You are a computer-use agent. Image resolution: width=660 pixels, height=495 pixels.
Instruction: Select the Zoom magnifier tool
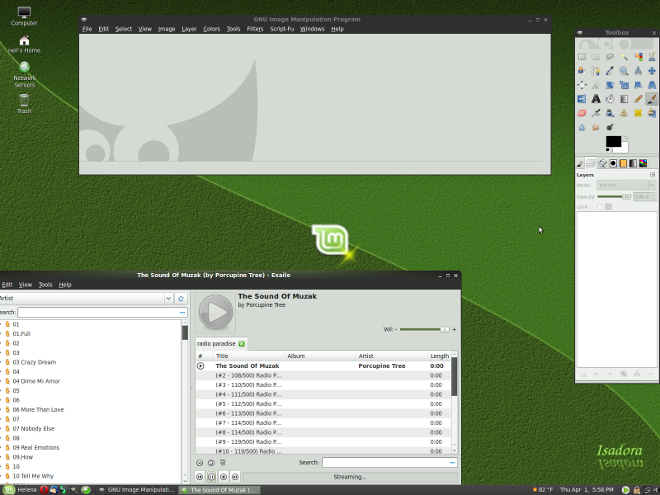(x=624, y=71)
